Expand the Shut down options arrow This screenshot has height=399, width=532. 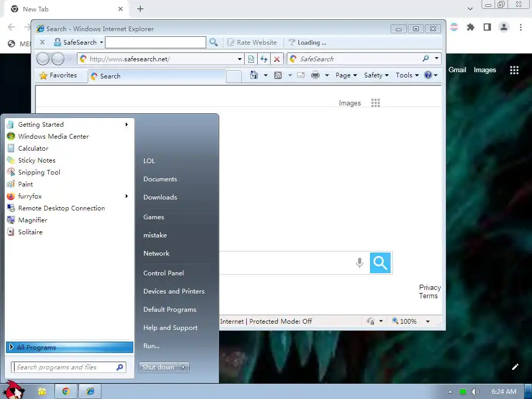pyautogui.click(x=183, y=367)
